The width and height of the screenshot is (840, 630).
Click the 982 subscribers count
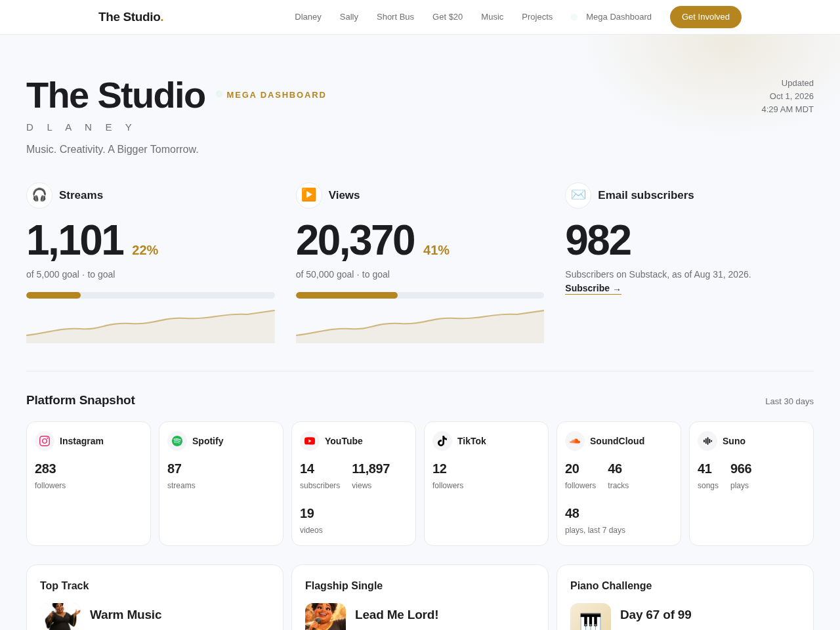point(598,240)
